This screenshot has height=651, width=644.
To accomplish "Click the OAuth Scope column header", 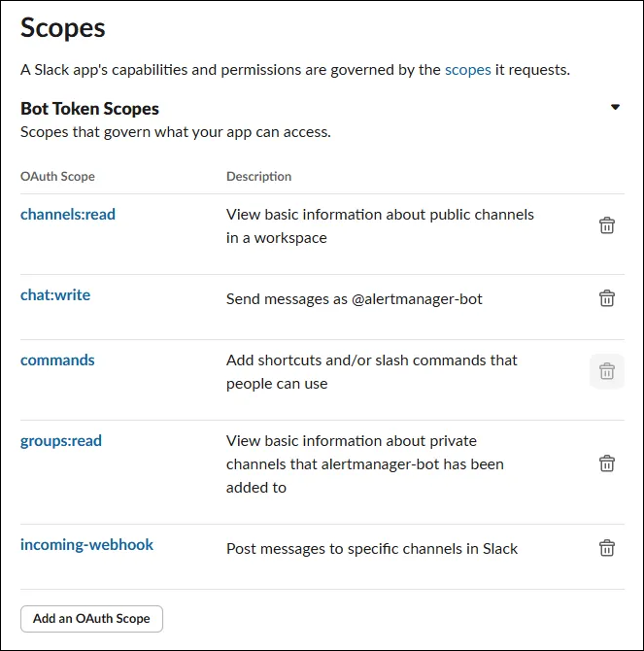I will [57, 176].
